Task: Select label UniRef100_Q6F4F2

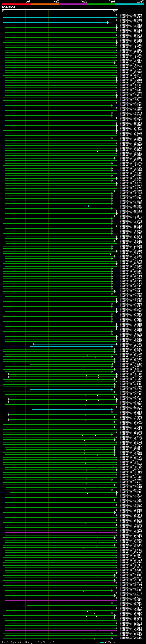Action: (x=131, y=600)
